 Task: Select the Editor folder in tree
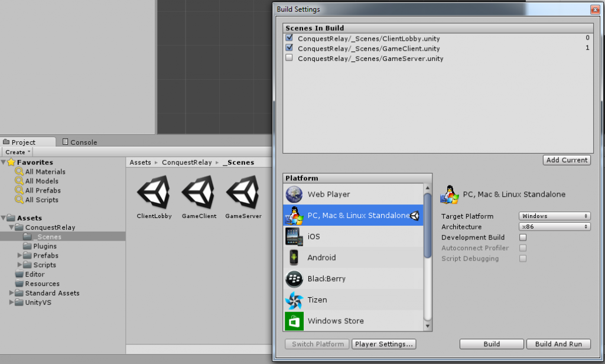pos(35,274)
